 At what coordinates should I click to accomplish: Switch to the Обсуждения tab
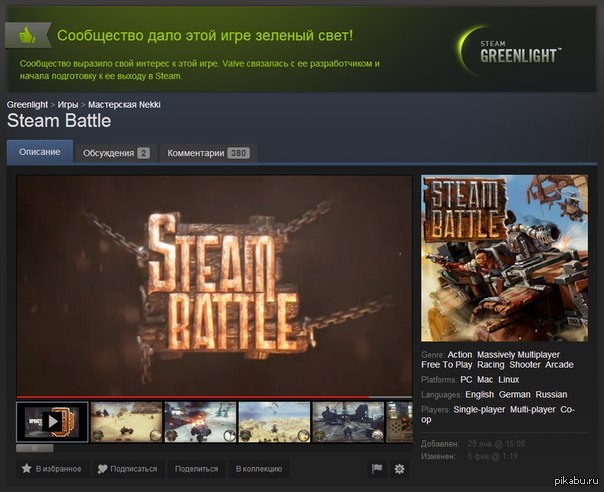point(116,153)
